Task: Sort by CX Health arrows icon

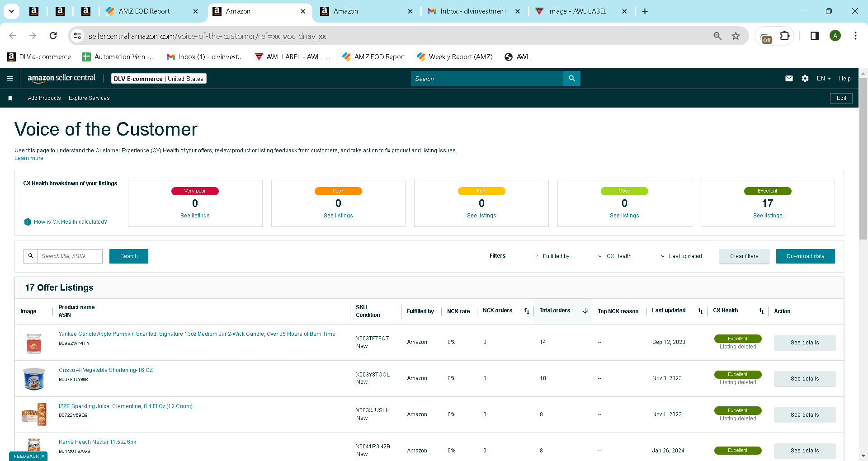Action: coord(761,311)
